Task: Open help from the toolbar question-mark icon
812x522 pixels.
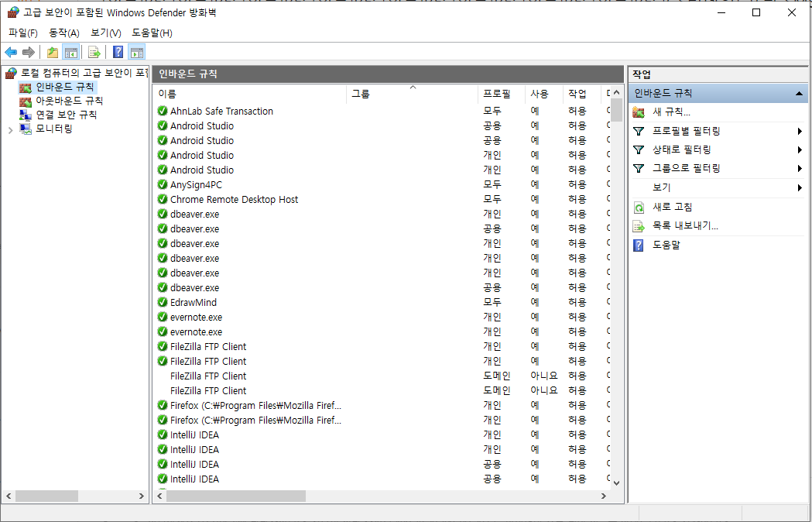Action: 118,52
